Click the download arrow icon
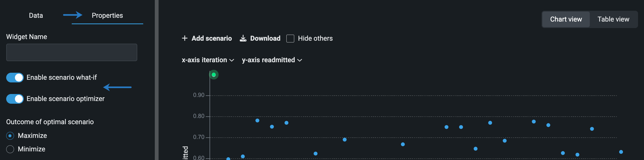644x160 pixels. point(243,38)
